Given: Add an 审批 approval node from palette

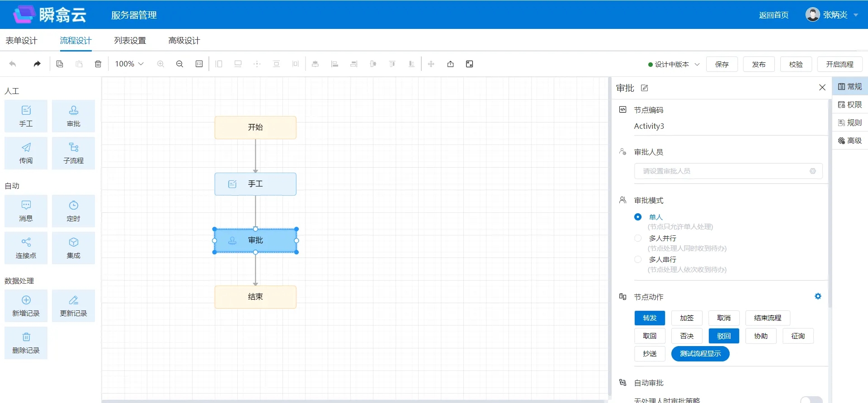Looking at the screenshot, I should (x=73, y=116).
